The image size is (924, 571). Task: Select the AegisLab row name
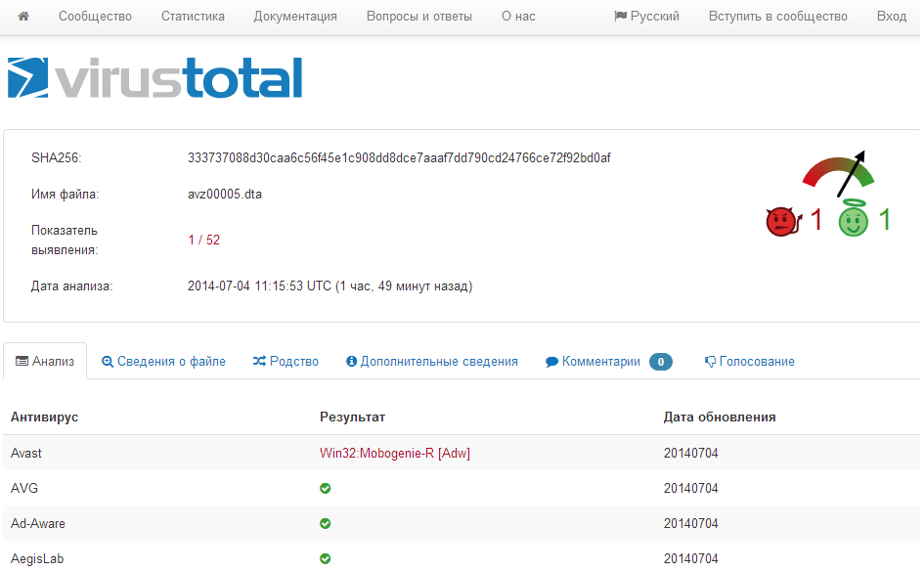pyautogui.click(x=37, y=558)
